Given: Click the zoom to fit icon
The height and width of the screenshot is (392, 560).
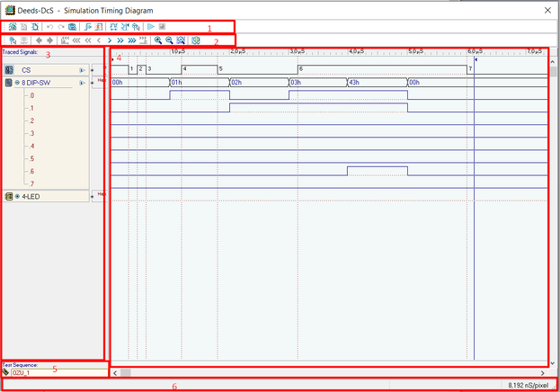Looking at the screenshot, I should 181,40.
